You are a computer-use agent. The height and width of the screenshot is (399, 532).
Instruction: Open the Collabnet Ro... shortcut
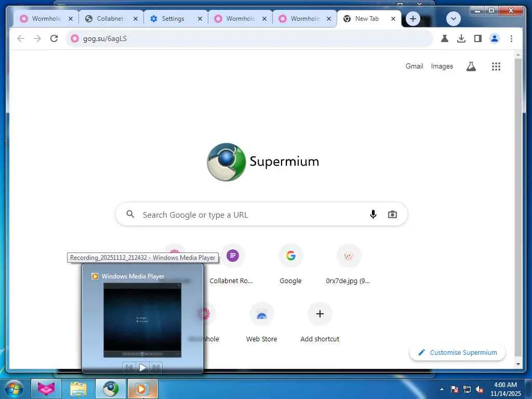pyautogui.click(x=231, y=264)
